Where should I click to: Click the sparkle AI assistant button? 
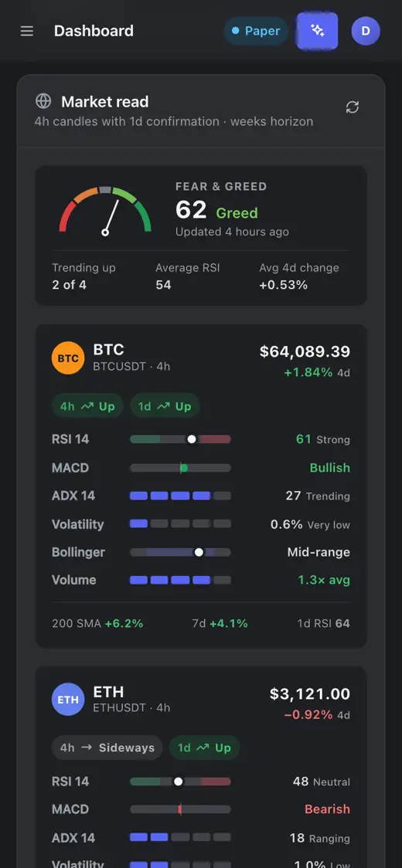(x=317, y=31)
